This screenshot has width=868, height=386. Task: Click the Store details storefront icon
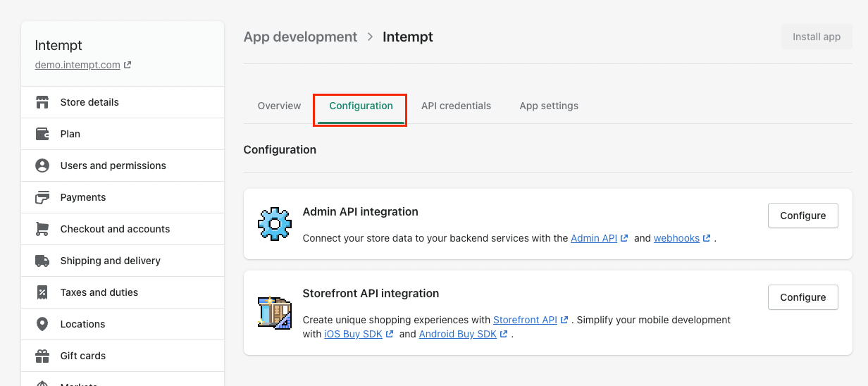coord(42,102)
